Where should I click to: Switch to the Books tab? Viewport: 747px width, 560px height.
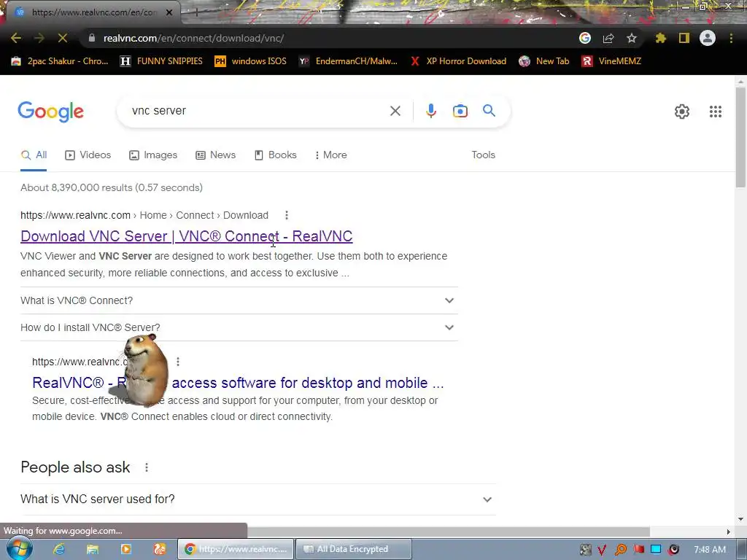click(x=275, y=155)
